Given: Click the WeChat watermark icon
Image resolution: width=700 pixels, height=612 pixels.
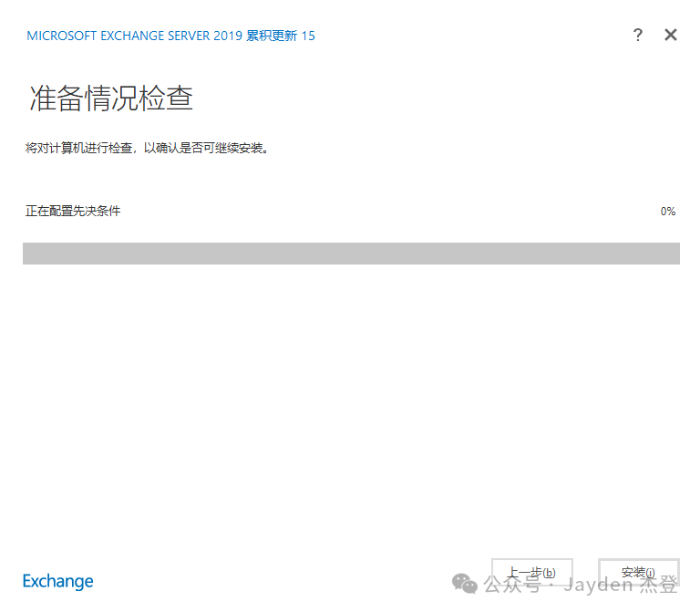Looking at the screenshot, I should pos(465,584).
